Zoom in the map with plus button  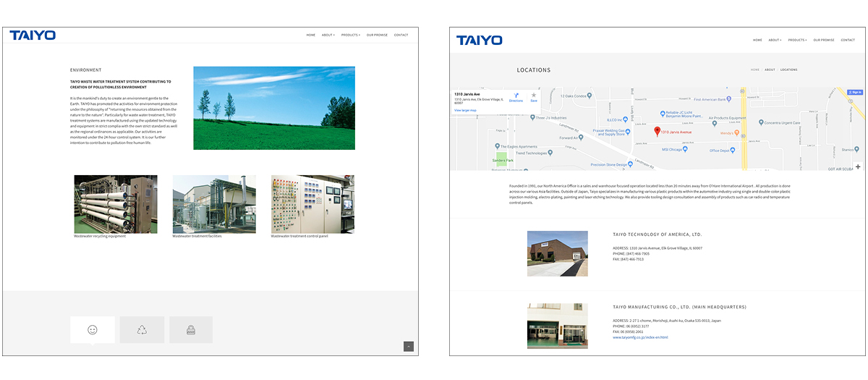(858, 167)
